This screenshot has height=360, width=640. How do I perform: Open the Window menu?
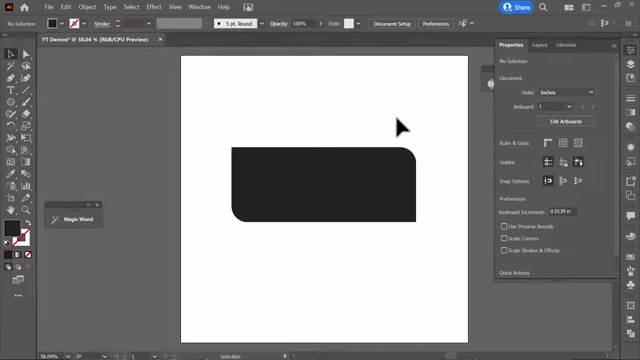coord(199,7)
